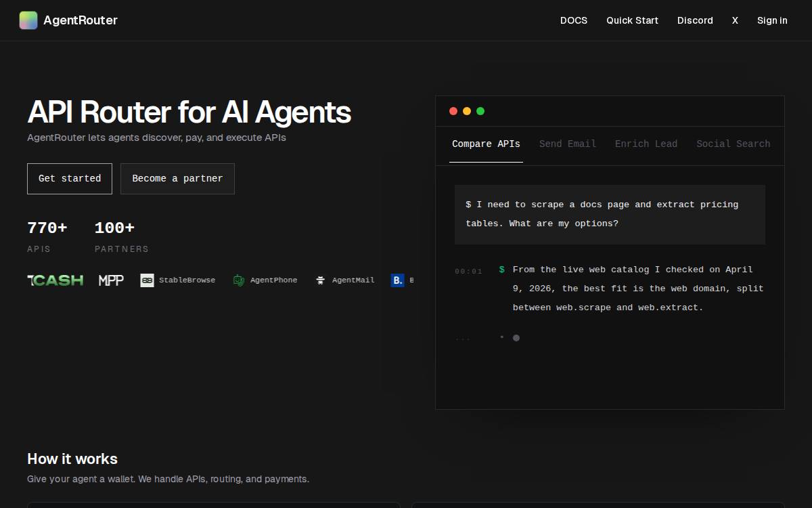Switch to the Enrich Lead tab
Screen dimensions: 812x508
click(x=646, y=144)
